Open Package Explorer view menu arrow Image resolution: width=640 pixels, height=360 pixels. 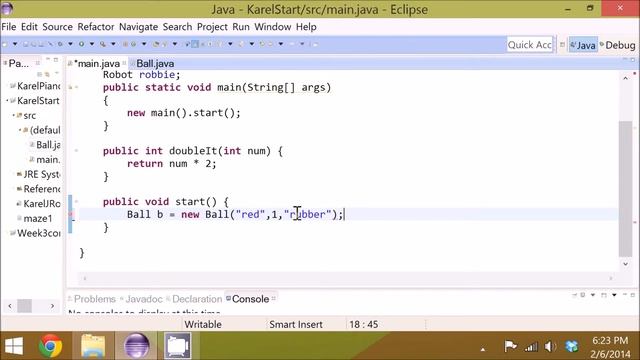click(56, 74)
